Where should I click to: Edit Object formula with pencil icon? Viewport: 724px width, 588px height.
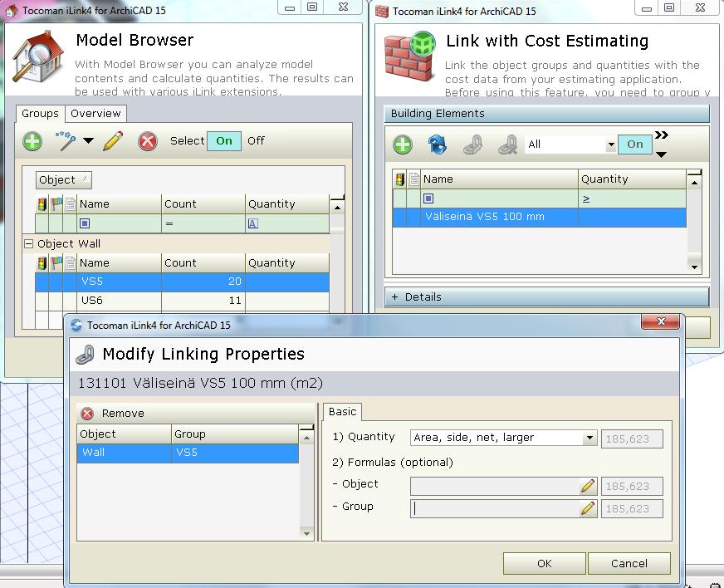coord(588,486)
